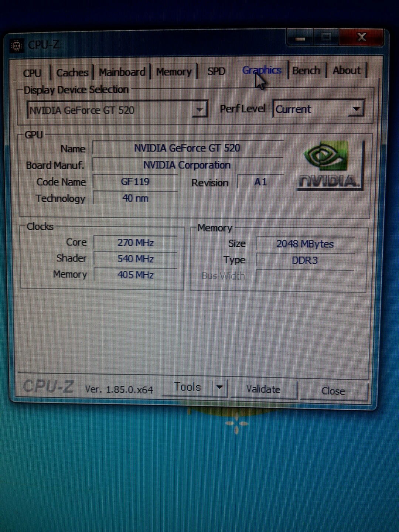
Task: Expand the Perf Level Current dropdown
Action: click(x=318, y=109)
